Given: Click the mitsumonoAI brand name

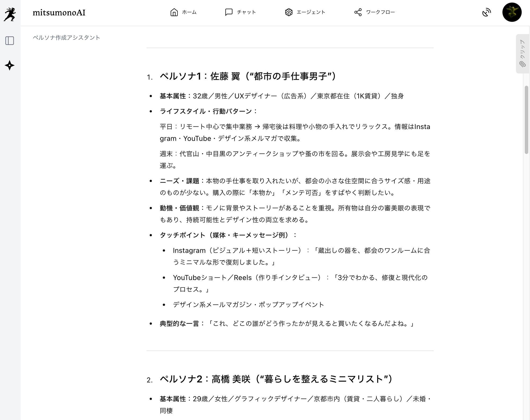Looking at the screenshot, I should [59, 12].
